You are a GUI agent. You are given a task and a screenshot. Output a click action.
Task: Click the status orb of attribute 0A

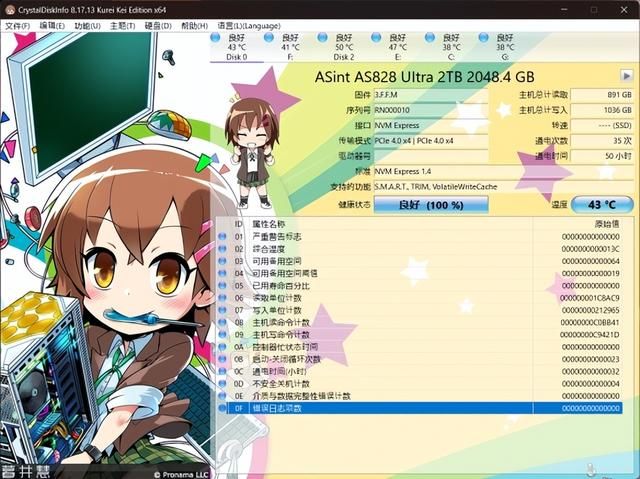[222, 347]
